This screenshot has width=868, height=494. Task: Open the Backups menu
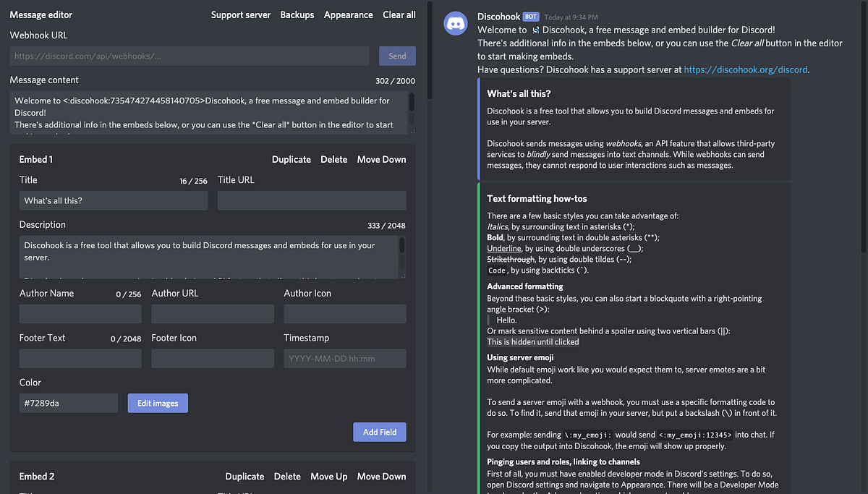[x=297, y=14]
